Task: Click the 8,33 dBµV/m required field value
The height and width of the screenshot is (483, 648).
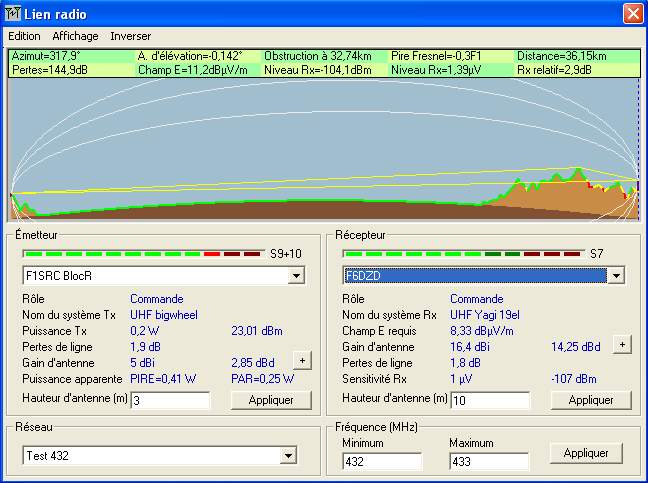Action: (482, 331)
